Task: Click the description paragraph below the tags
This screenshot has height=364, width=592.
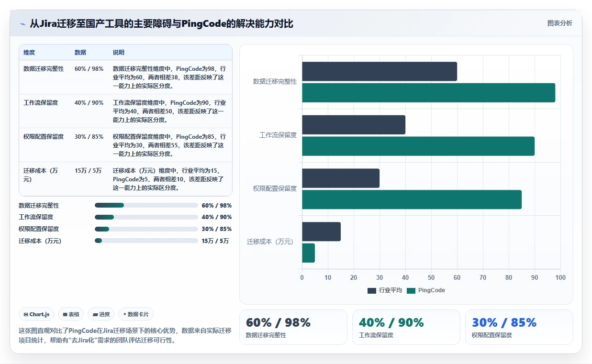Action: pyautogui.click(x=125, y=336)
